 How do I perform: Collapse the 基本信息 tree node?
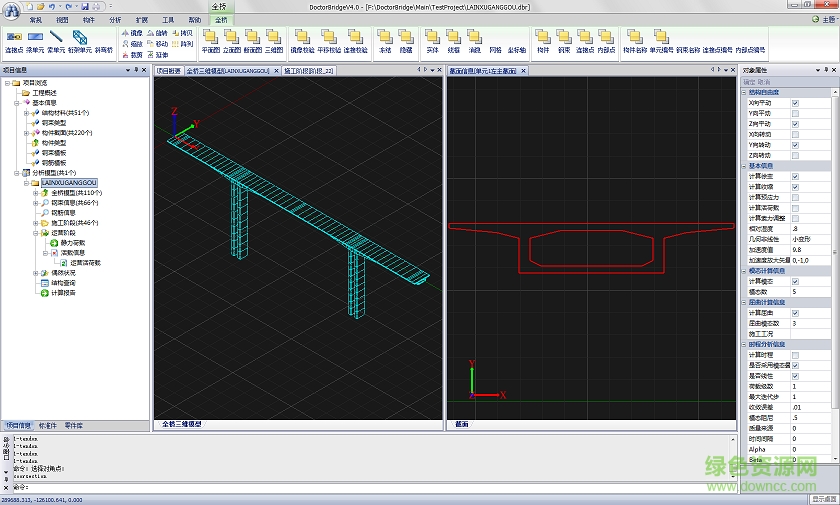tap(19, 103)
